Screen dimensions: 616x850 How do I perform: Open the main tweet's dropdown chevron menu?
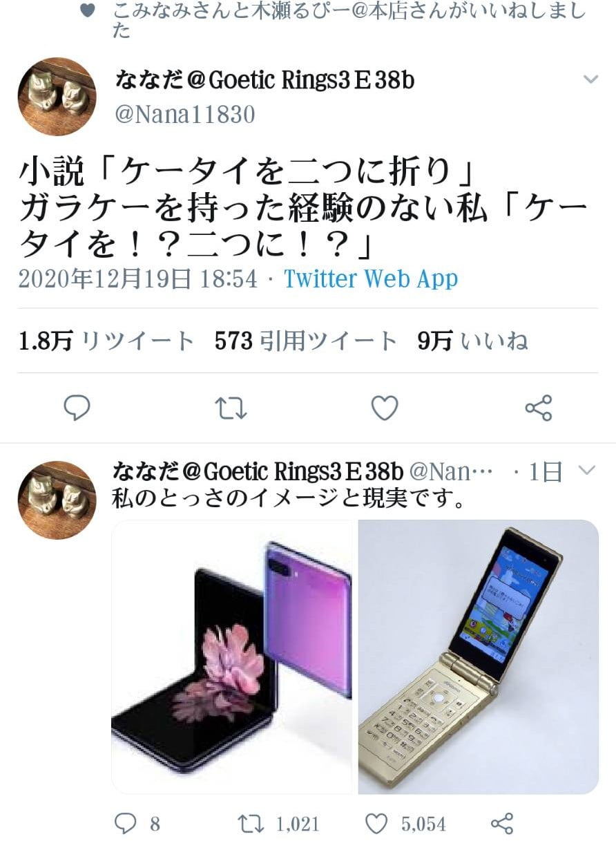pyautogui.click(x=590, y=79)
